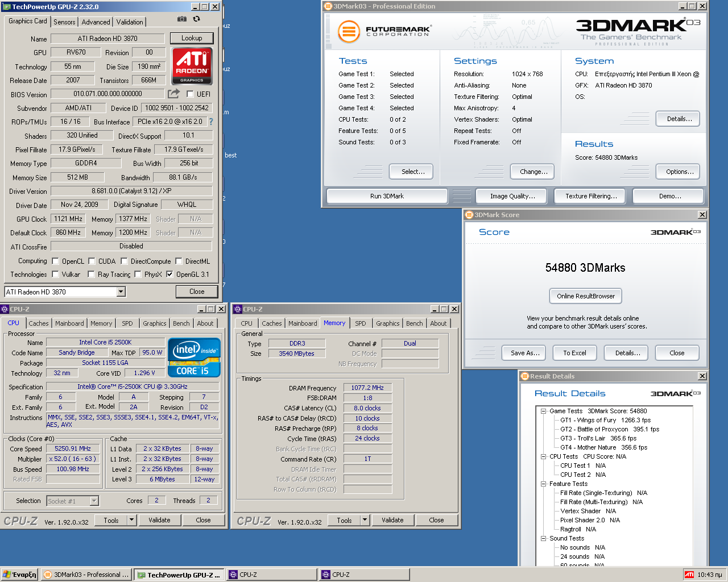Uncheck the OpenGL 3.1 checkbox

tap(169, 274)
